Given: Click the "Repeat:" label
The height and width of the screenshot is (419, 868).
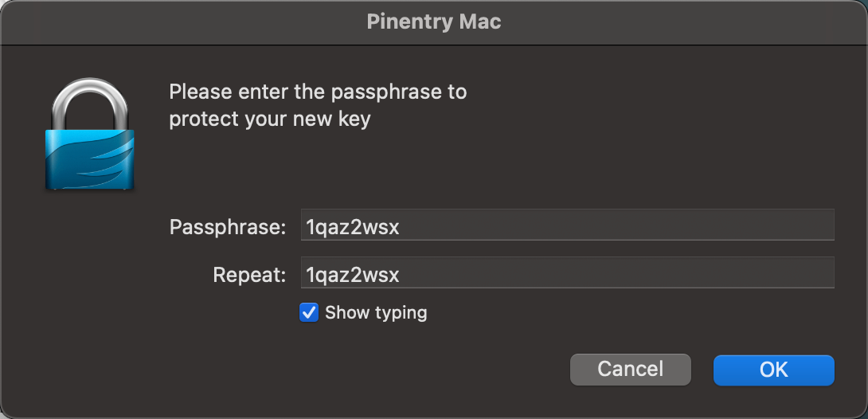Looking at the screenshot, I should 249,275.
